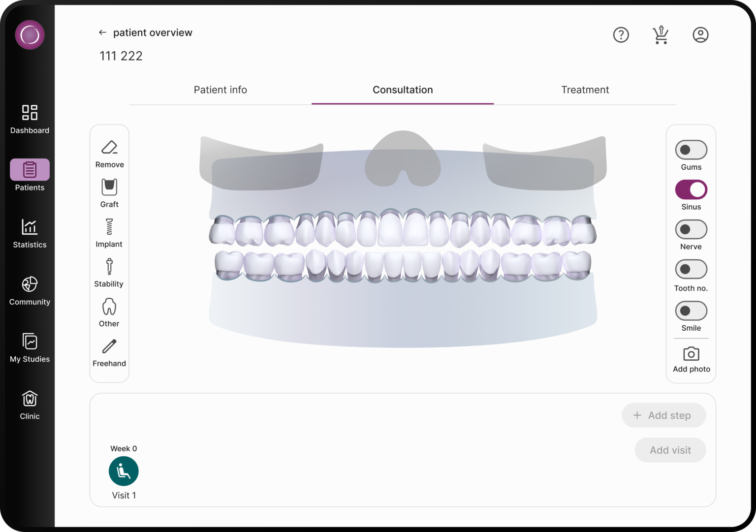Enable the Nerve overlay

coord(691,229)
